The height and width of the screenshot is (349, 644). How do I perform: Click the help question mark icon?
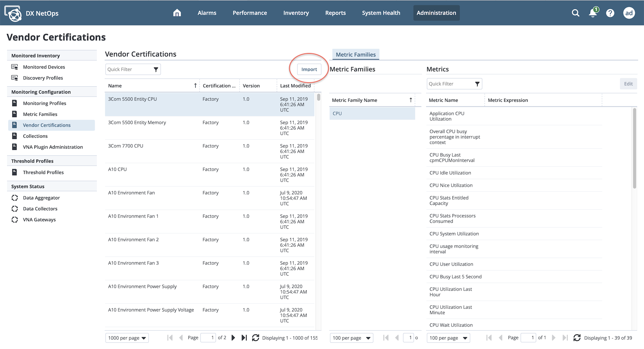point(610,13)
